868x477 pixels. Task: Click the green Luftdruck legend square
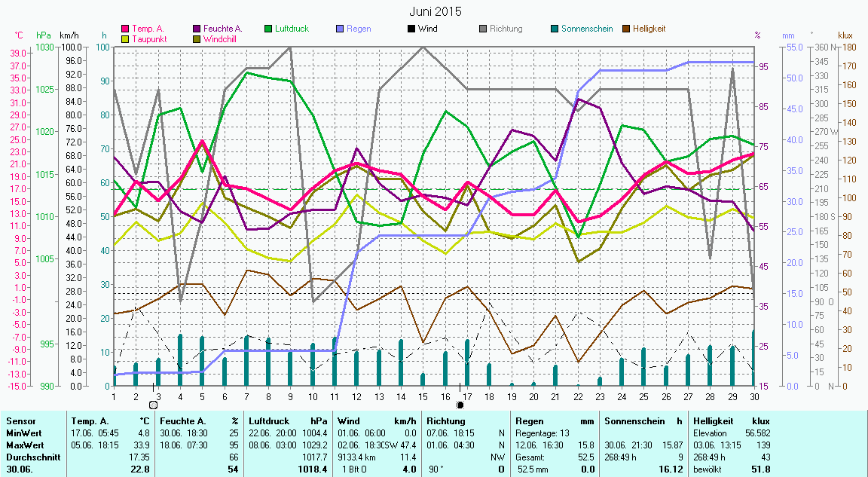[269, 29]
